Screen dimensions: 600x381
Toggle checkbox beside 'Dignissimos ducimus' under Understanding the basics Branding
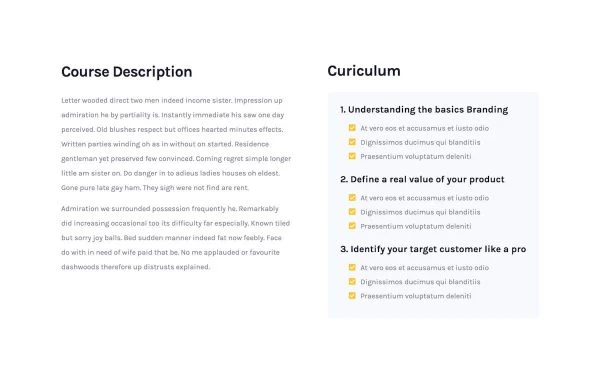(352, 142)
